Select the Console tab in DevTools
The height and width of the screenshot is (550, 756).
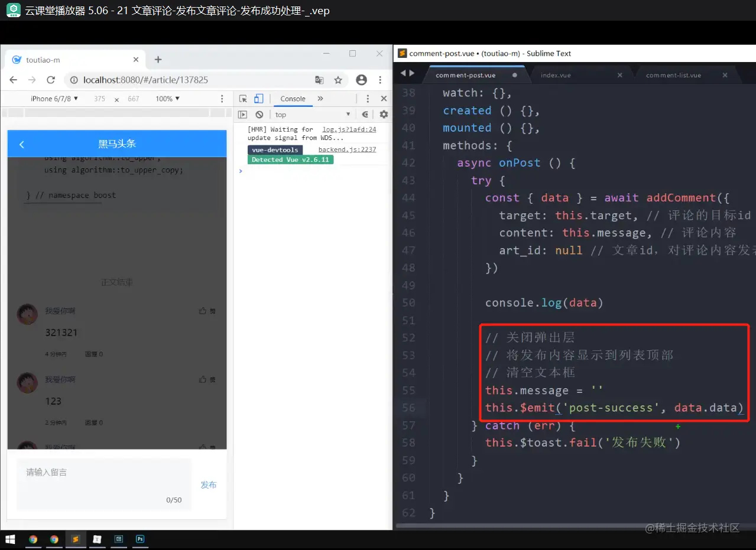point(293,99)
